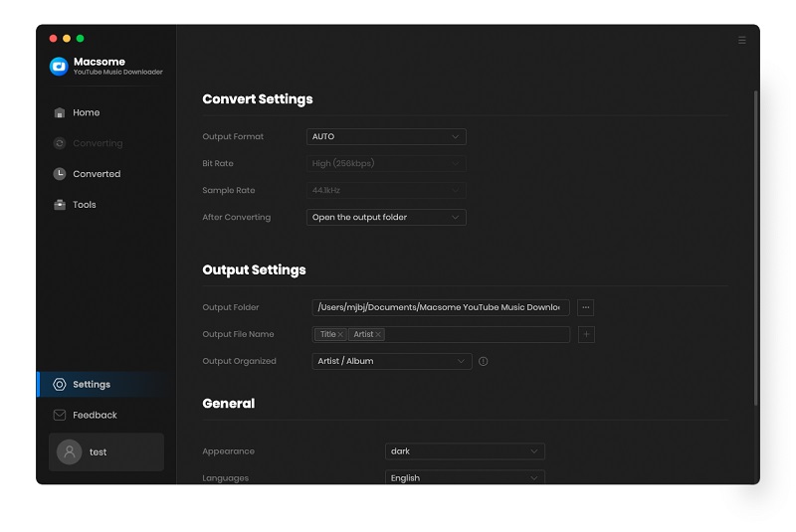Click the Convert Settings heading

click(x=258, y=98)
